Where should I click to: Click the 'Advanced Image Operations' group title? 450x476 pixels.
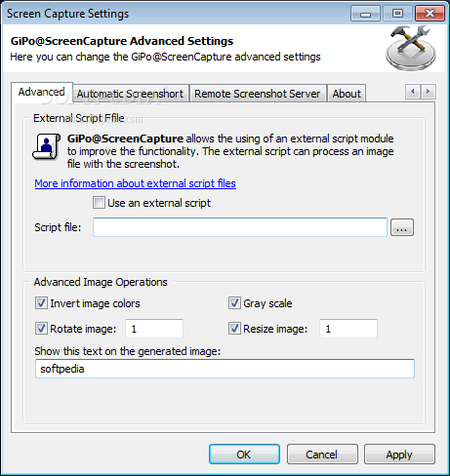click(x=101, y=282)
